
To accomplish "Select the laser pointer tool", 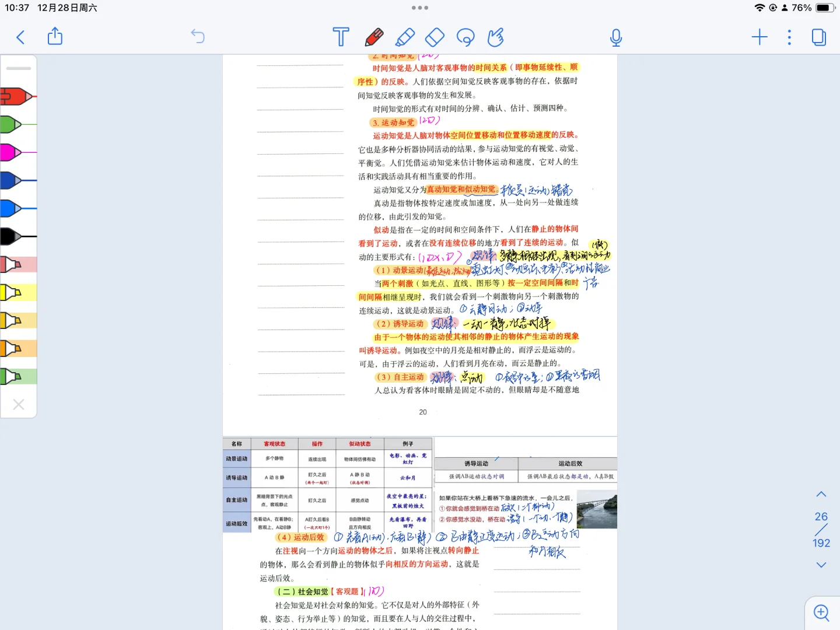I will (495, 37).
